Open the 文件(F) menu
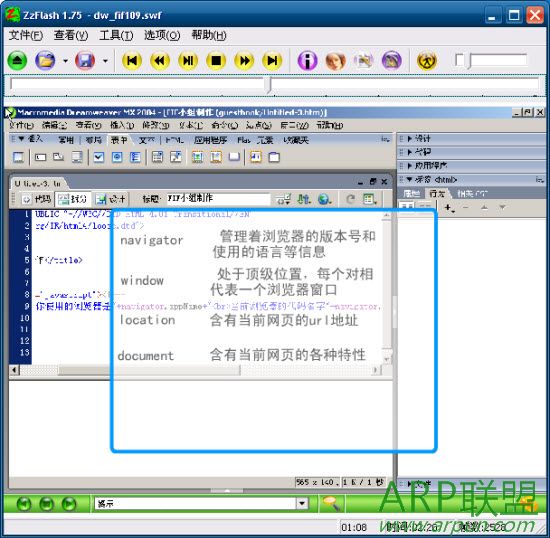The image size is (550, 538). (x=26, y=35)
